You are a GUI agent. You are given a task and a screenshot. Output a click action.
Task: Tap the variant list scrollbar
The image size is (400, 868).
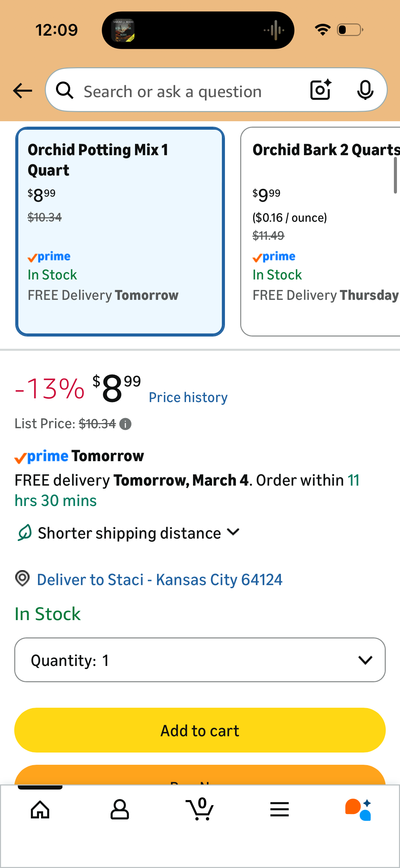click(x=395, y=176)
